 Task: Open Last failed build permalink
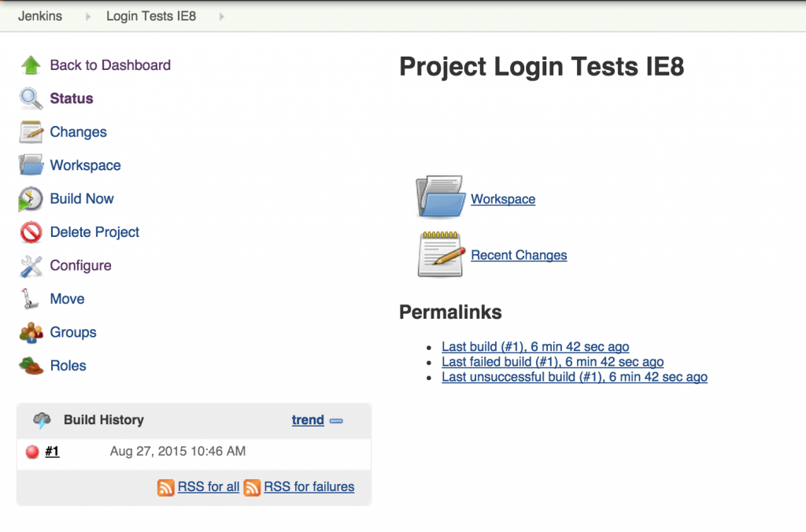pyautogui.click(x=551, y=361)
